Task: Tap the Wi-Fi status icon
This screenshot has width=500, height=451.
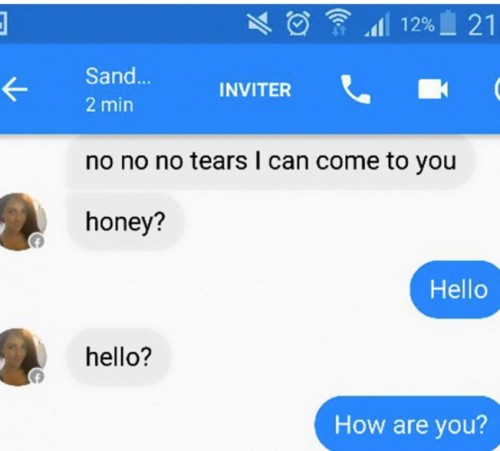Action: [x=339, y=22]
